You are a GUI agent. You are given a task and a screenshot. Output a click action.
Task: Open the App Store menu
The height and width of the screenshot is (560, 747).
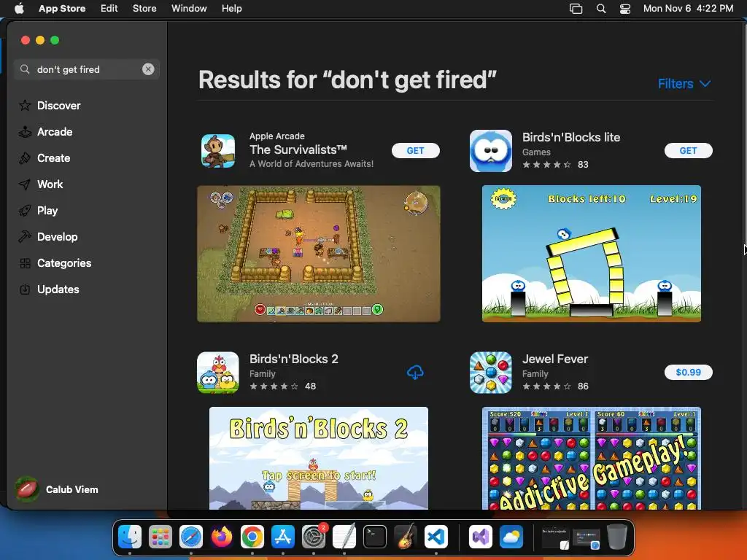[62, 8]
